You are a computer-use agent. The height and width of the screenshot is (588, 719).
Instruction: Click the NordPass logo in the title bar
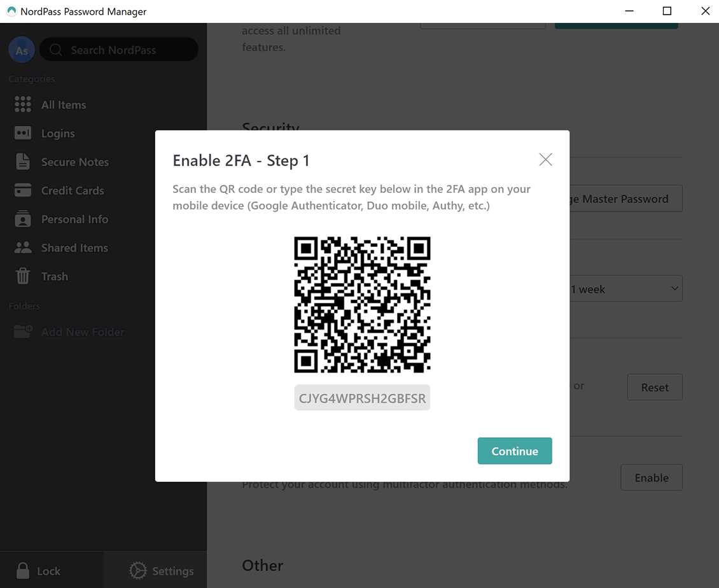11,11
